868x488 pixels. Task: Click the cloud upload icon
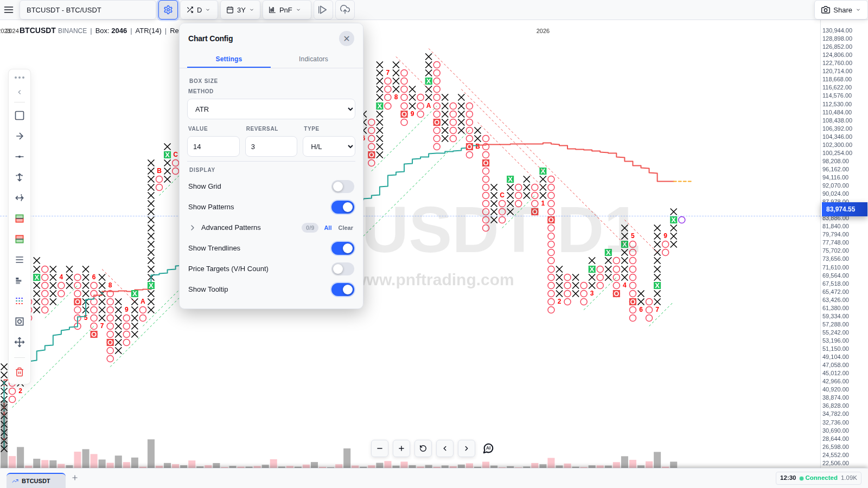click(x=345, y=10)
